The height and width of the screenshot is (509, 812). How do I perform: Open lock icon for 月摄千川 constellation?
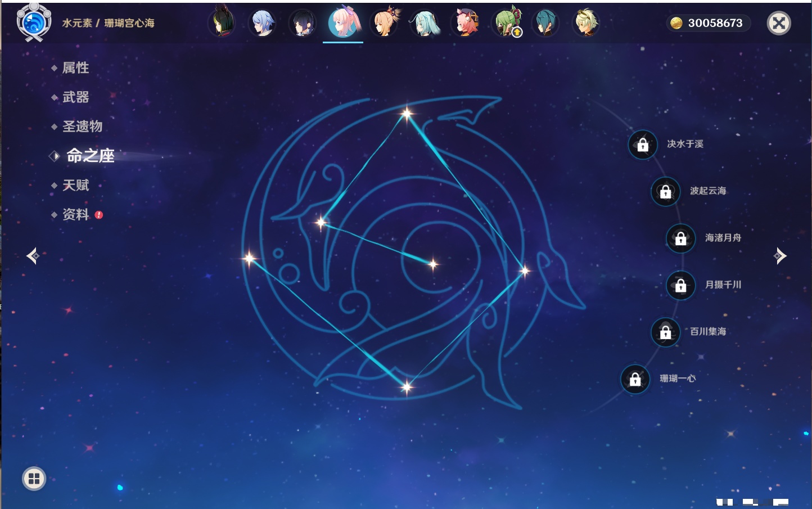click(680, 285)
